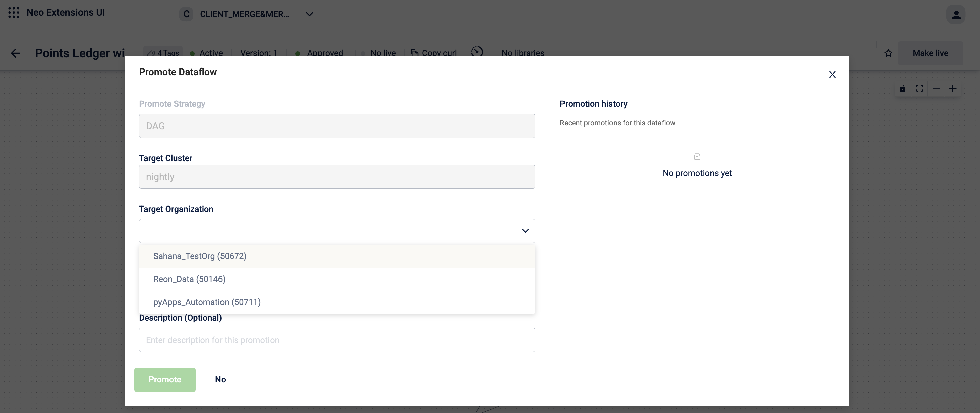Image resolution: width=980 pixels, height=413 pixels.
Task: Zoom in with the plus icon
Action: [952, 89]
